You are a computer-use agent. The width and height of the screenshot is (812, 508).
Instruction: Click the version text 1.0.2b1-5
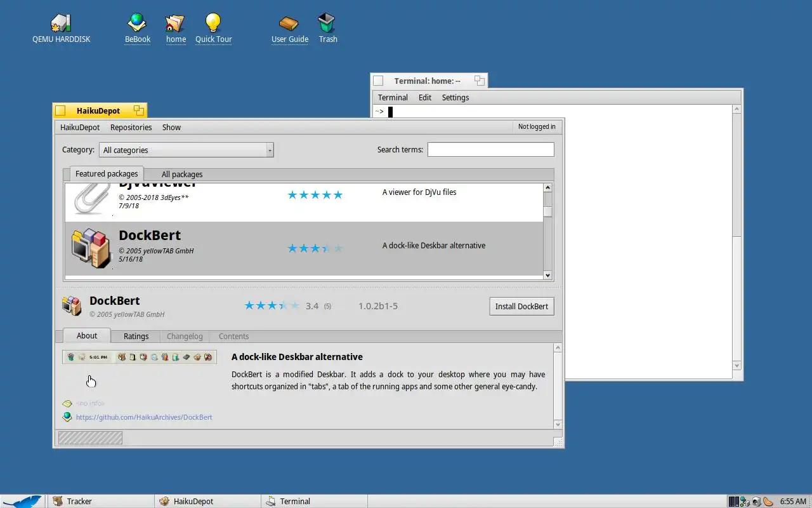click(x=378, y=306)
